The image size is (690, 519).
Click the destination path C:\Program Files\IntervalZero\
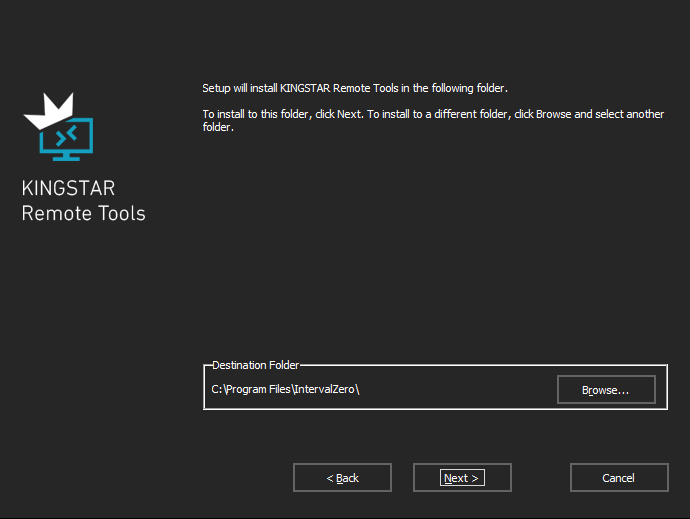[285, 390]
